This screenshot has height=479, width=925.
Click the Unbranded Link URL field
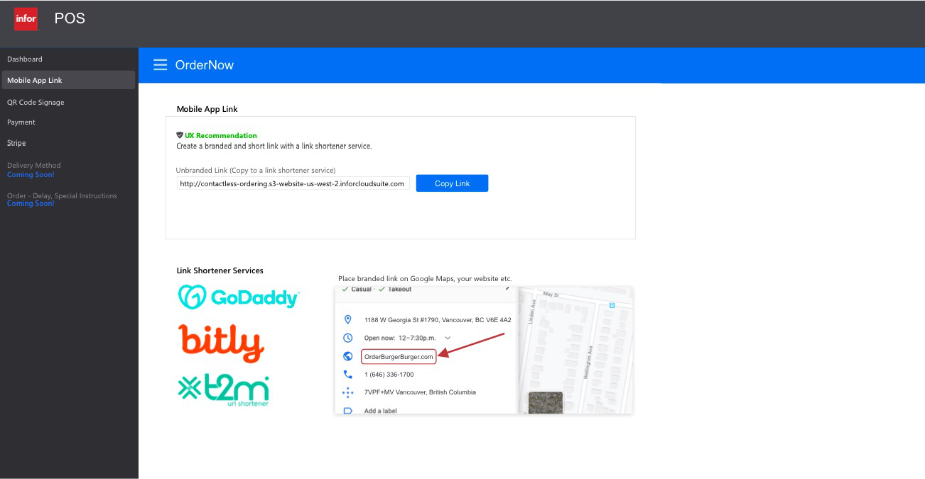pyautogui.click(x=292, y=183)
